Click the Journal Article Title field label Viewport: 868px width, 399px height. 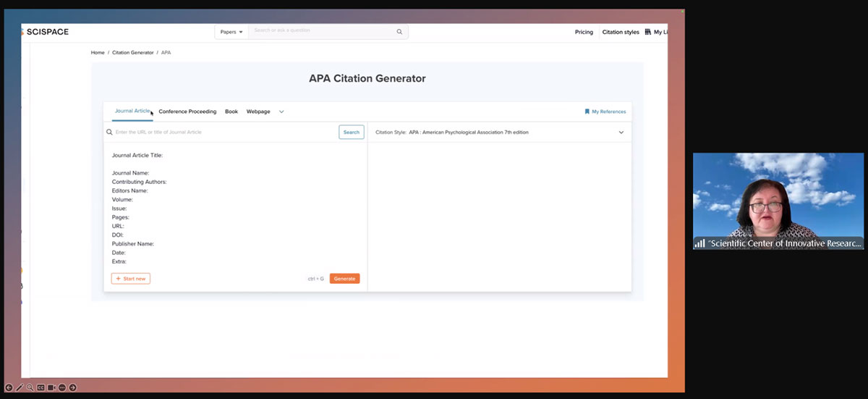(137, 155)
